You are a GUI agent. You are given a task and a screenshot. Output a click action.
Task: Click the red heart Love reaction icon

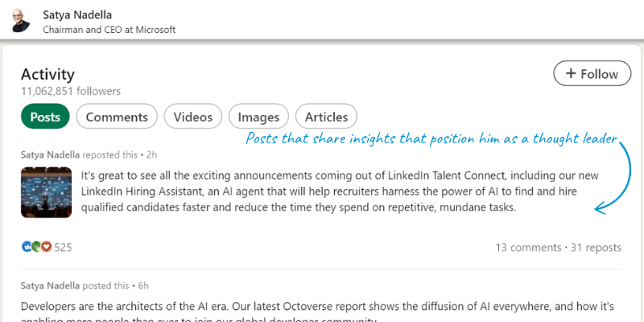(46, 246)
